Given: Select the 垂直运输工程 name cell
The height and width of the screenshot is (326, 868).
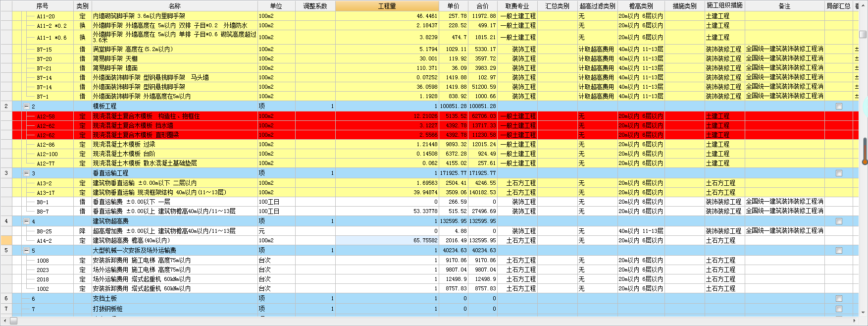Looking at the screenshot, I should pyautogui.click(x=174, y=173).
